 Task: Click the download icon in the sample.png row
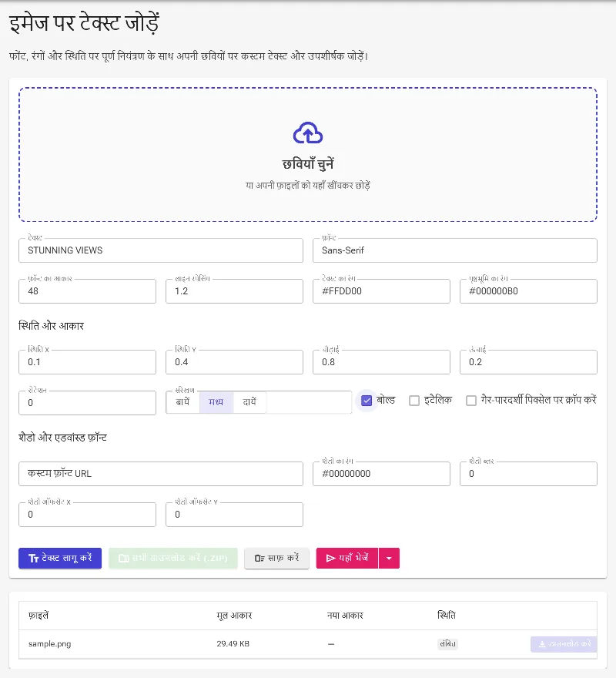[x=541, y=644]
